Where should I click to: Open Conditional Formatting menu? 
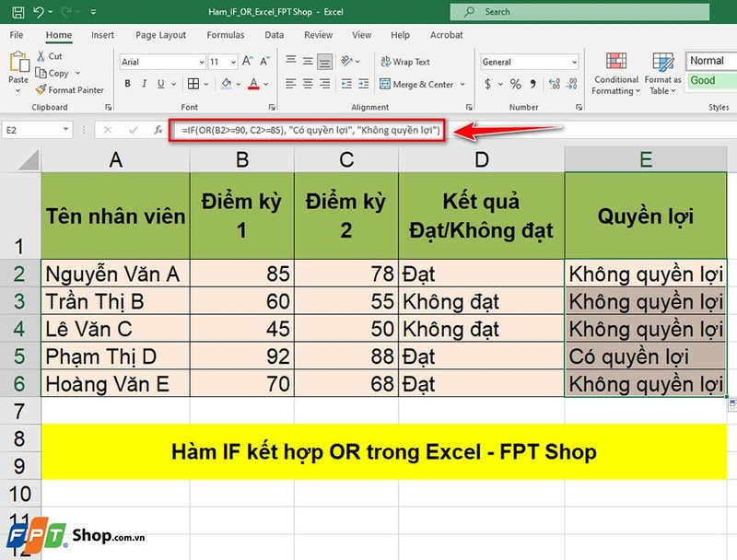[616, 74]
